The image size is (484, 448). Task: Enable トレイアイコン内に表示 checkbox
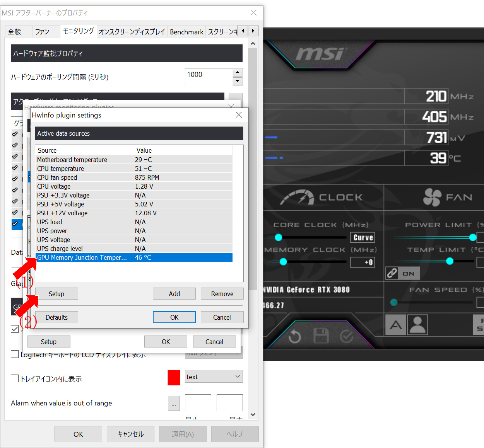(15, 378)
